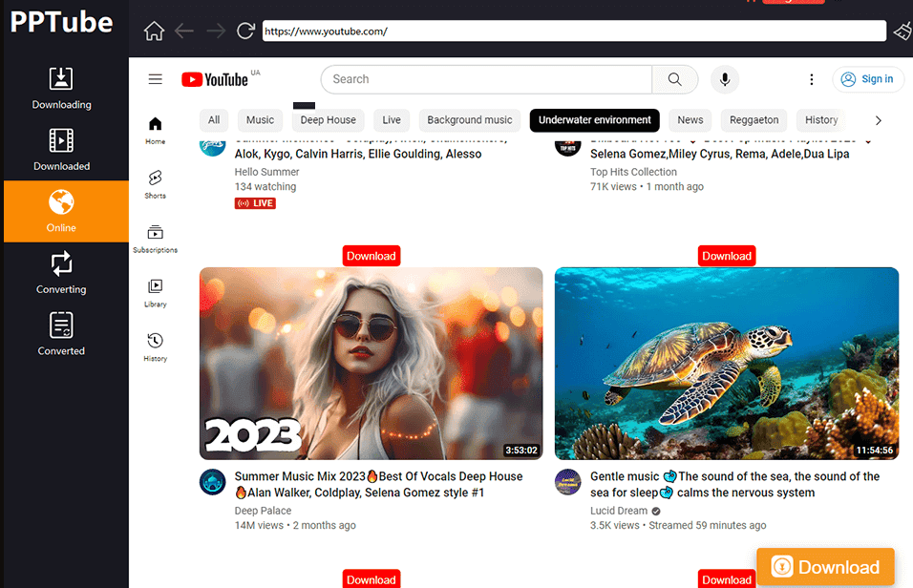
Task: Open YouTube Shorts from the side rail
Action: click(155, 184)
